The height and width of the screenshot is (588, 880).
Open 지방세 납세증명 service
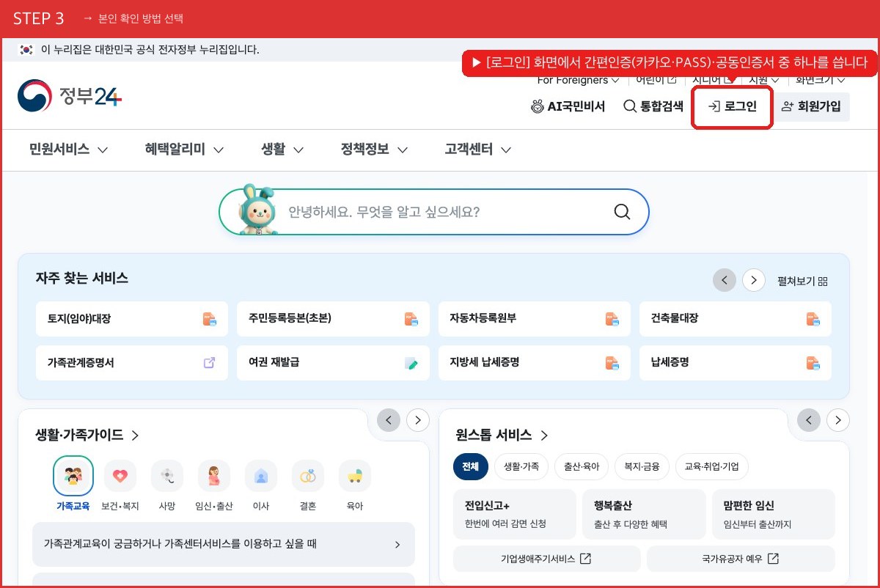tap(535, 363)
